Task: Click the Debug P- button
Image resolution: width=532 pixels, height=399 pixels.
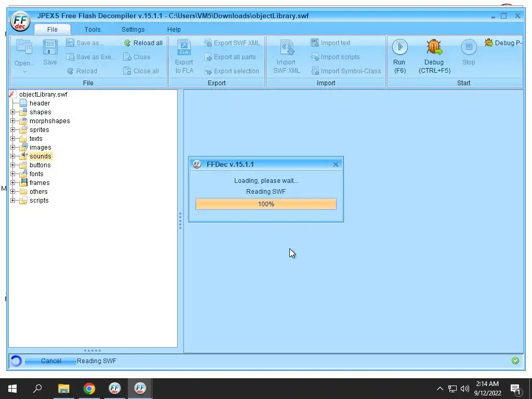Action: click(x=503, y=43)
